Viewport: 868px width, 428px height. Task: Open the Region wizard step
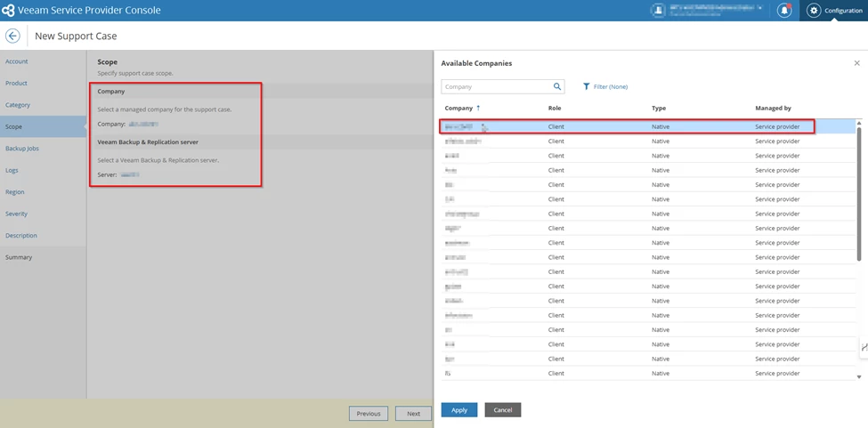click(x=15, y=192)
